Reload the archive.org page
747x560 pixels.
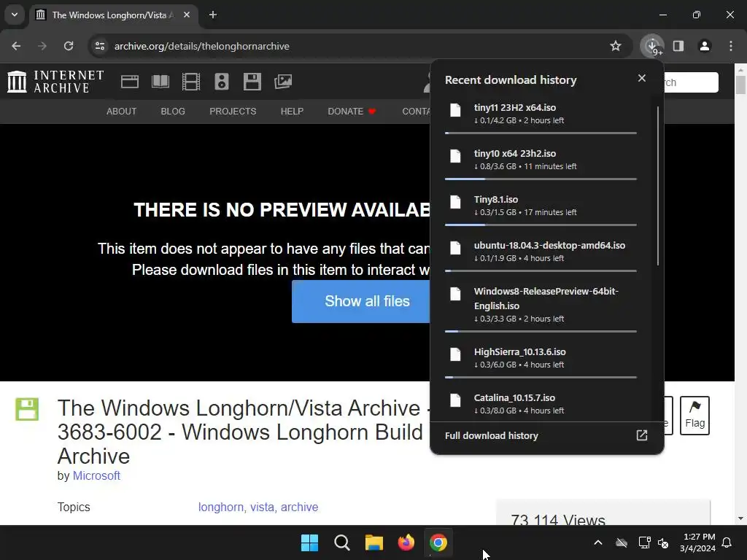click(69, 46)
